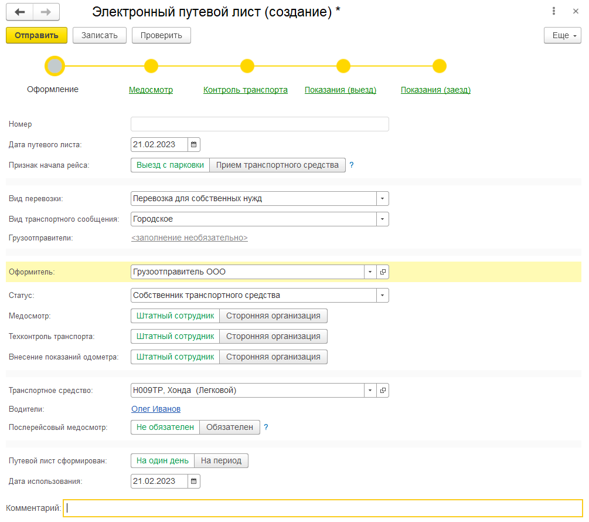Select На период option

tap(221, 460)
